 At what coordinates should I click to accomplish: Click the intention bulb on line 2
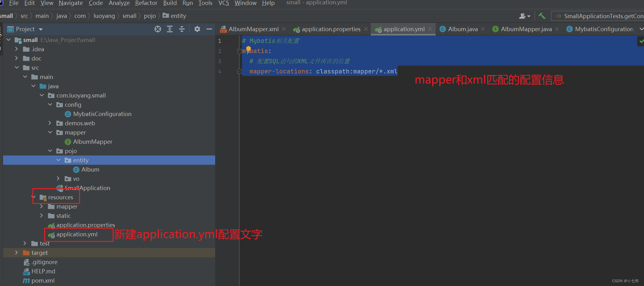[249, 48]
